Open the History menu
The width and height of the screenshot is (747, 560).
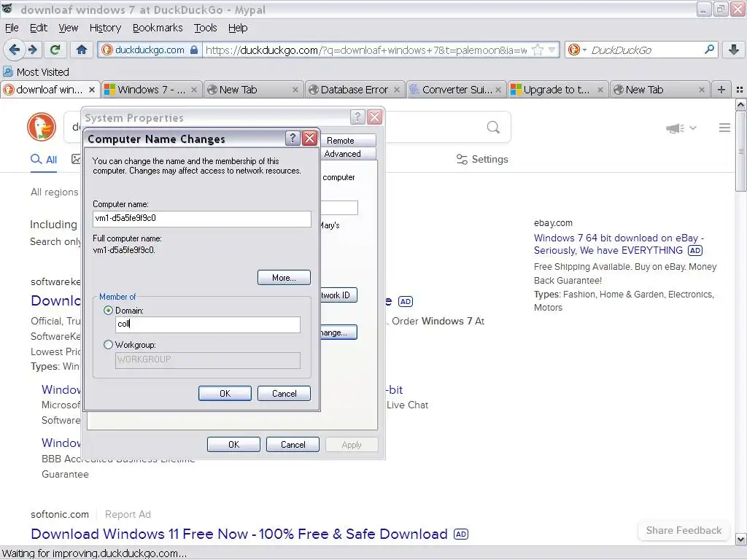105,28
